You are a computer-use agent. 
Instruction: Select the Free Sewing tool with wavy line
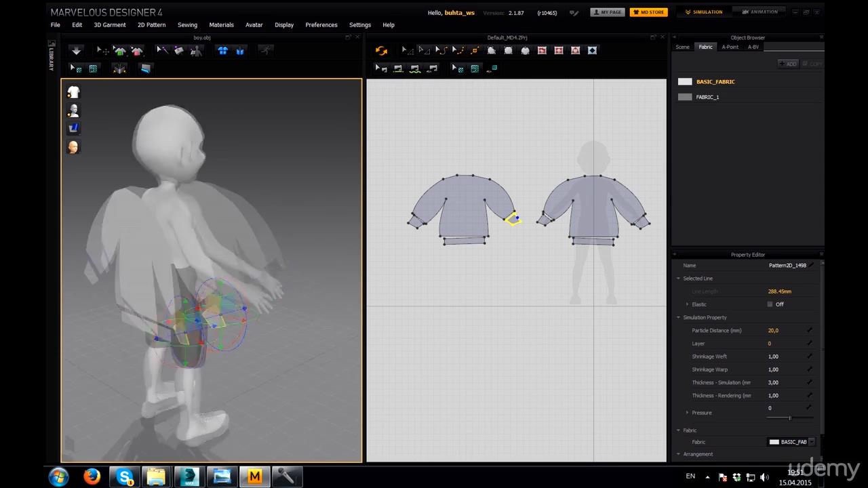pyautogui.click(x=415, y=68)
